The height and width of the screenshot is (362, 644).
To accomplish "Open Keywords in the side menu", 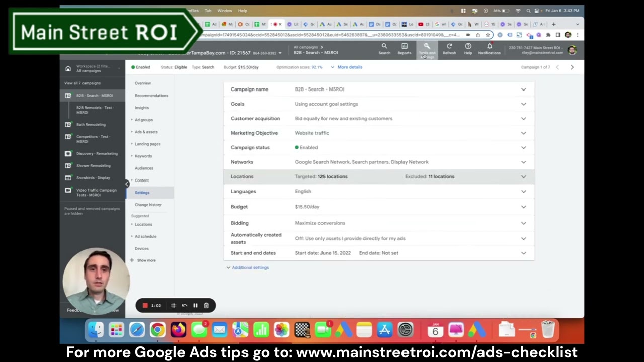I will tap(143, 156).
